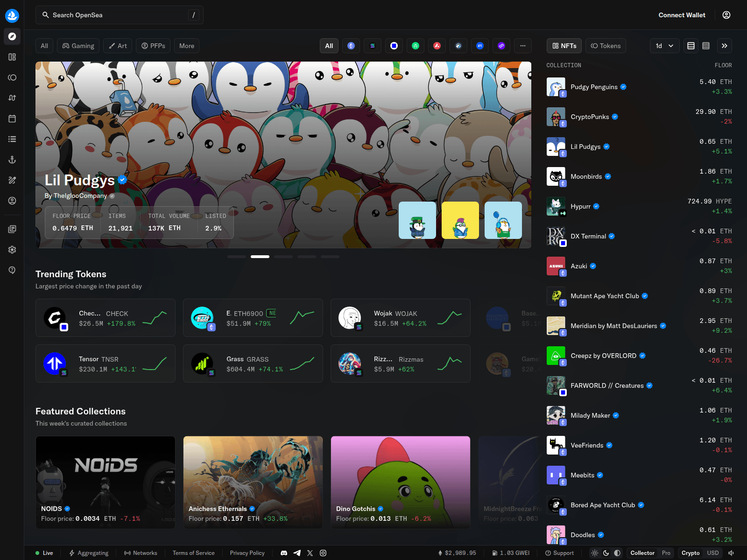Open the Help question icon in sidebar
Screen dimensions: 747x560
[x=12, y=270]
